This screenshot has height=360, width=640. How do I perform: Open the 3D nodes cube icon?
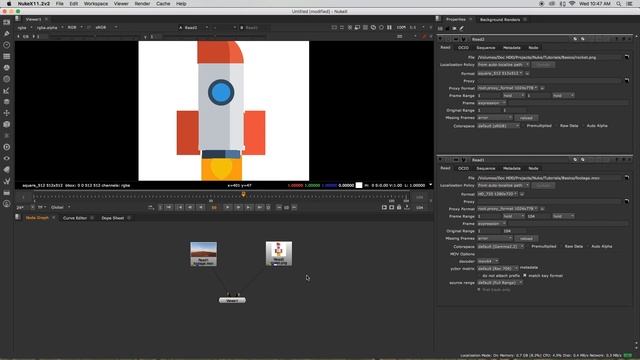[7, 124]
